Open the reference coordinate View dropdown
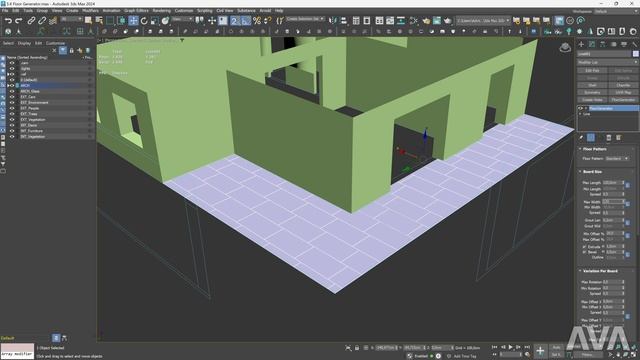The image size is (640, 360). click(x=182, y=19)
